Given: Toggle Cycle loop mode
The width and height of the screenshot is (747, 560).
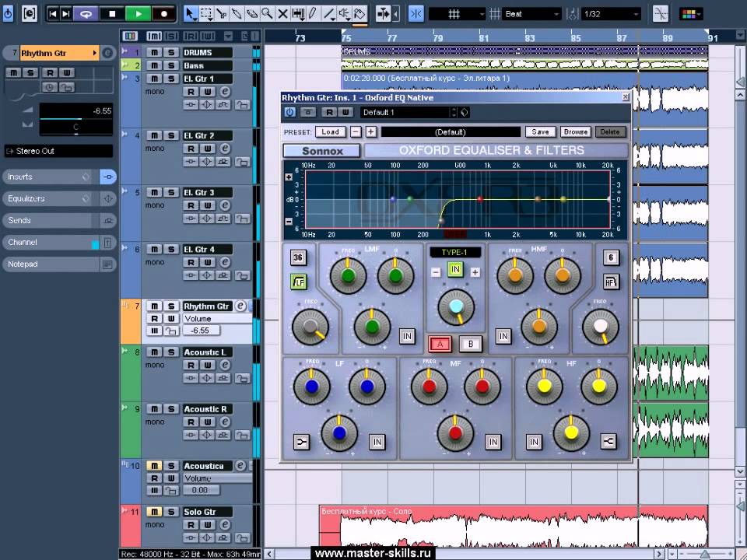Looking at the screenshot, I should (86, 14).
